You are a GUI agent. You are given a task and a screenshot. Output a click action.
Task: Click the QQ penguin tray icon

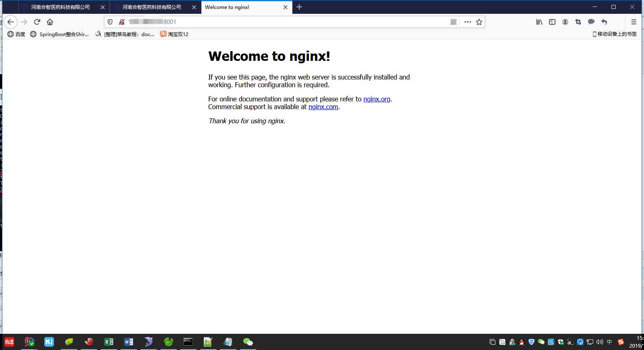click(522, 342)
